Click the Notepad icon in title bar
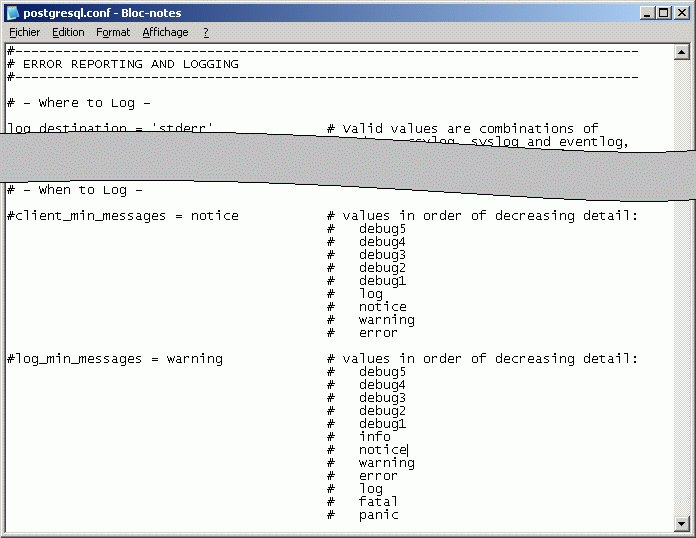Image resolution: width=696 pixels, height=538 pixels. [12, 13]
